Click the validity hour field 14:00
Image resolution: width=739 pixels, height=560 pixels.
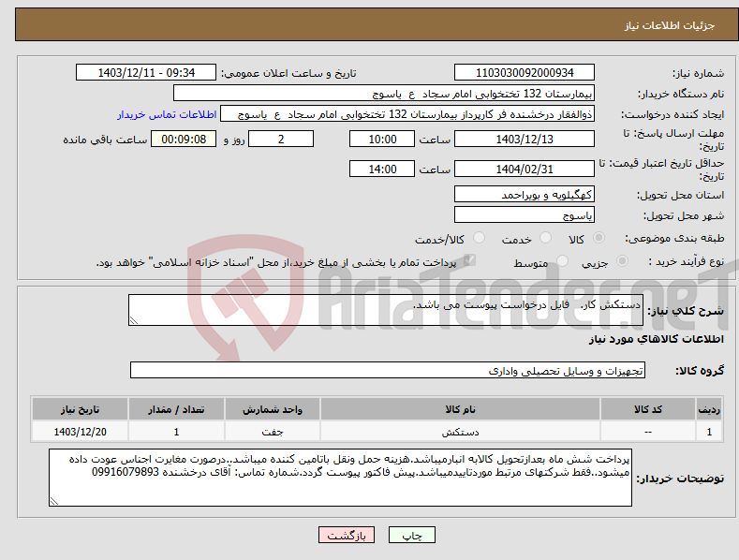pyautogui.click(x=382, y=169)
